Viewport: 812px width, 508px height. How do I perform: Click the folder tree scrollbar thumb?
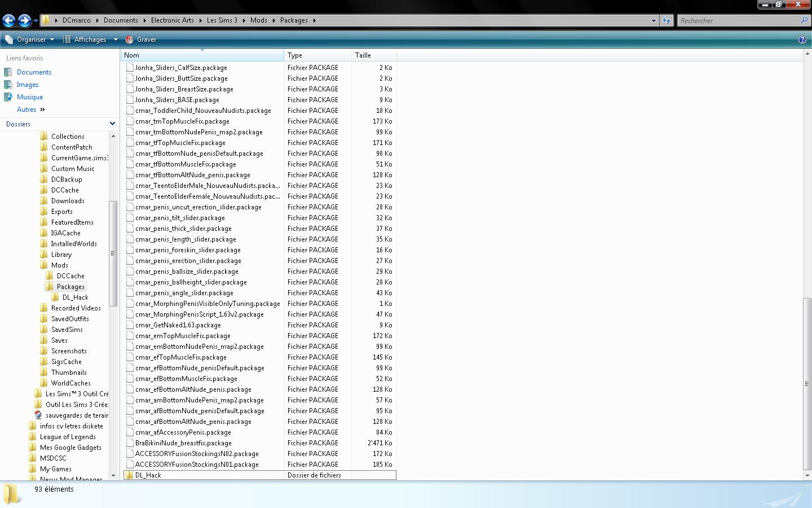point(113,253)
